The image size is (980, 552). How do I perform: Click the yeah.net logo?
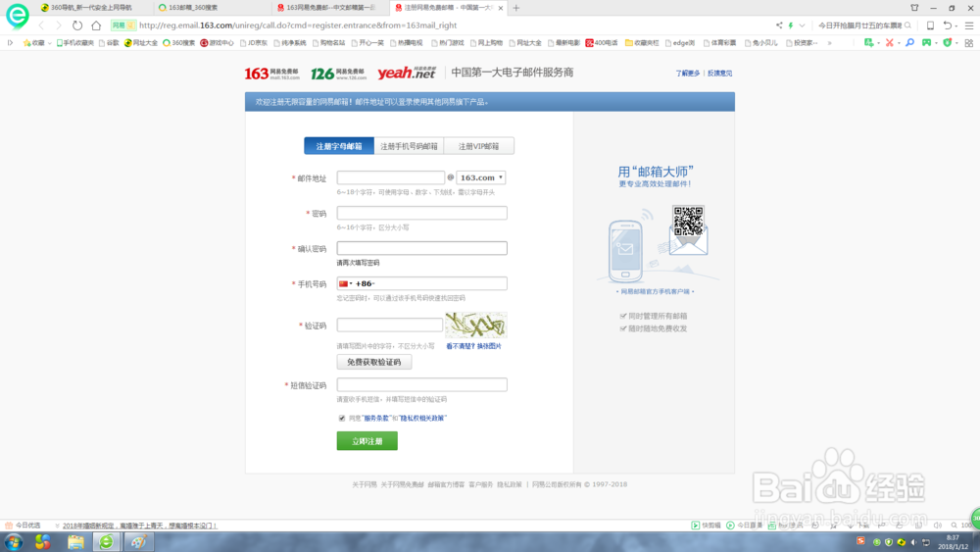pos(407,73)
